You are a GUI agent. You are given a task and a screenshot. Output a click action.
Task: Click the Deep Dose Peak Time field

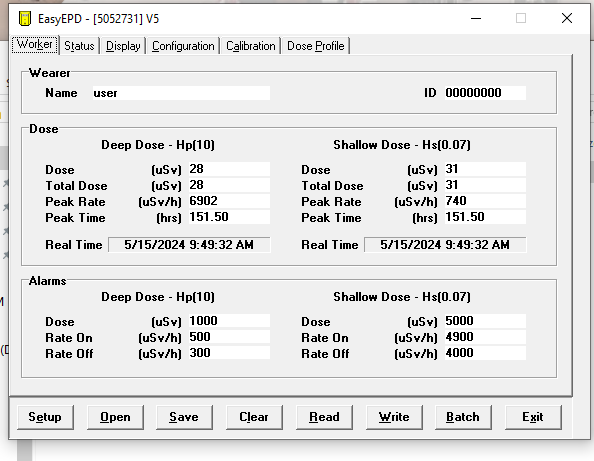(229, 217)
